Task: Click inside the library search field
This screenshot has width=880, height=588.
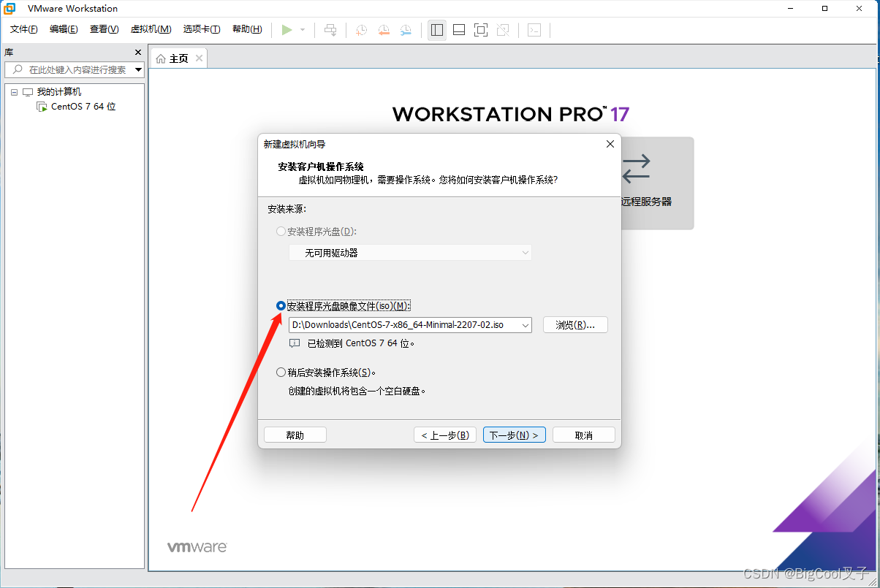Action: tap(73, 69)
